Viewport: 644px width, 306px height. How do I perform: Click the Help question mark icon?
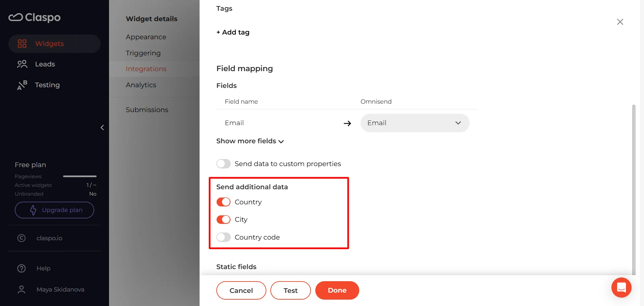[21, 268]
